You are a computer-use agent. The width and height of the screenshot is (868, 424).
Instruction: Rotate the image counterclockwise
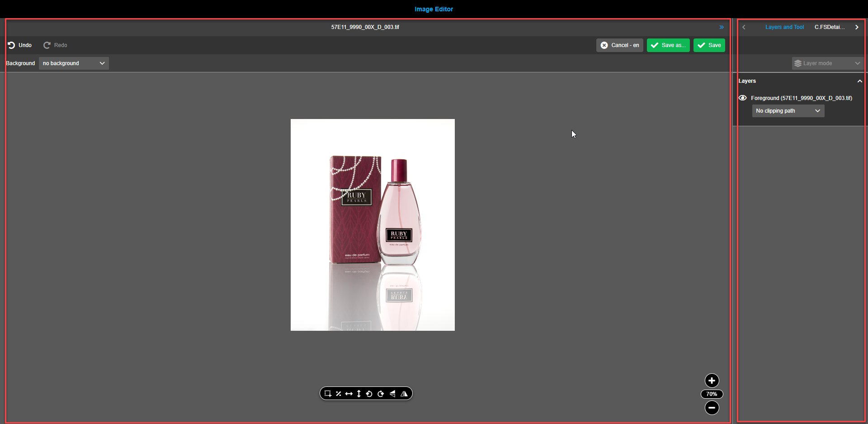click(369, 393)
